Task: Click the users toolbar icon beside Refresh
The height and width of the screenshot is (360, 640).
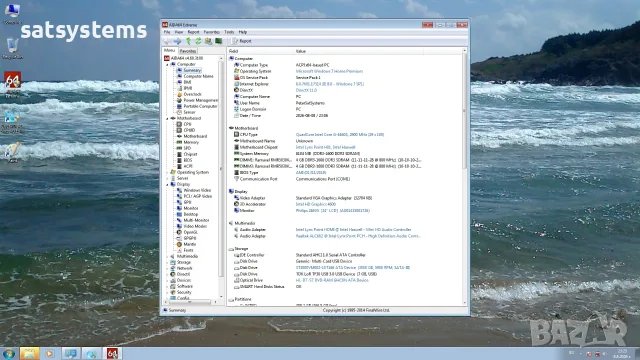Action: pos(208,41)
